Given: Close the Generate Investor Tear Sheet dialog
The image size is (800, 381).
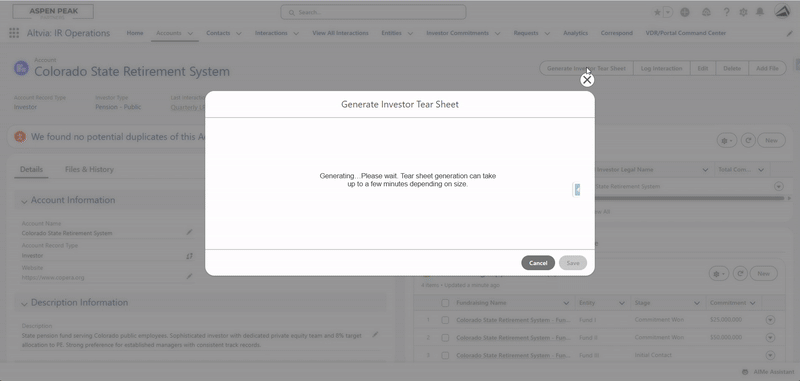Looking at the screenshot, I should click(x=587, y=80).
